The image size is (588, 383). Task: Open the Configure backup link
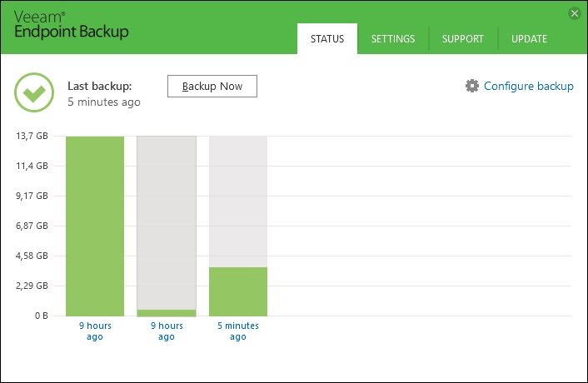coord(528,86)
